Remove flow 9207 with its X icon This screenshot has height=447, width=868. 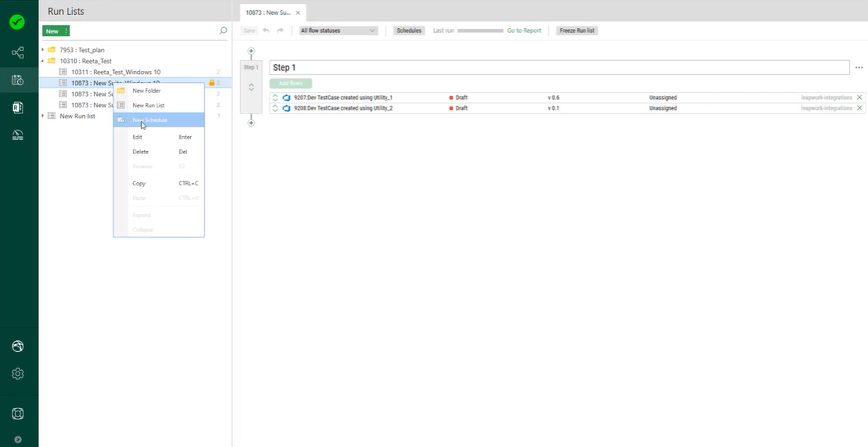[859, 97]
